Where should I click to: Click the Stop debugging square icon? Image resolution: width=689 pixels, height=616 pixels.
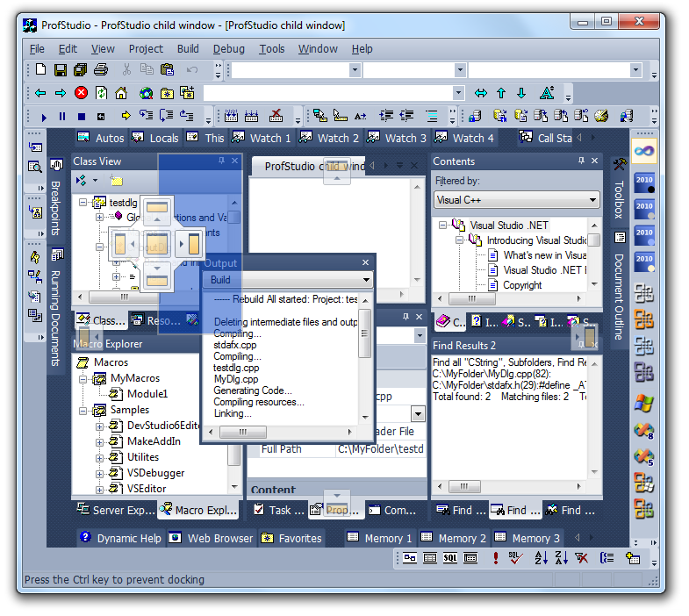click(x=82, y=117)
